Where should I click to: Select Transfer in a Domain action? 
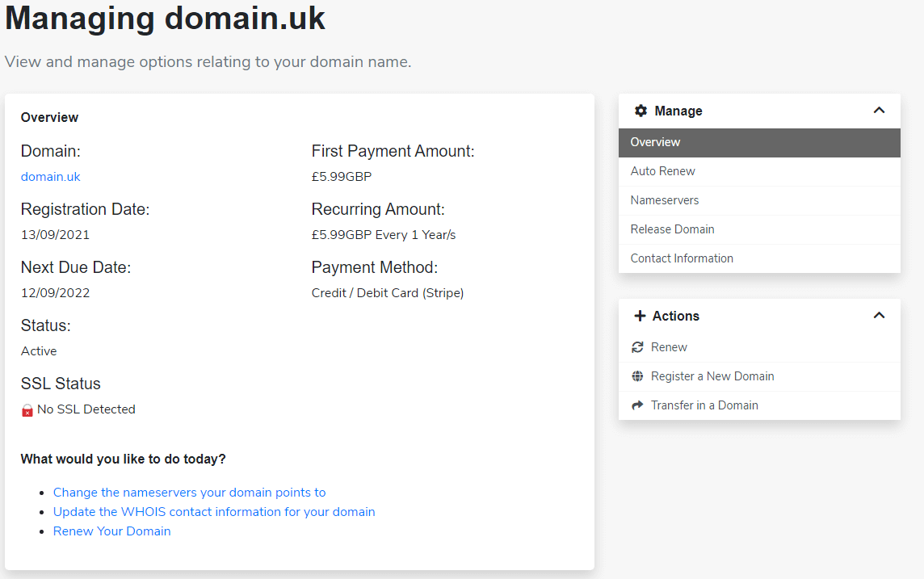coord(703,405)
